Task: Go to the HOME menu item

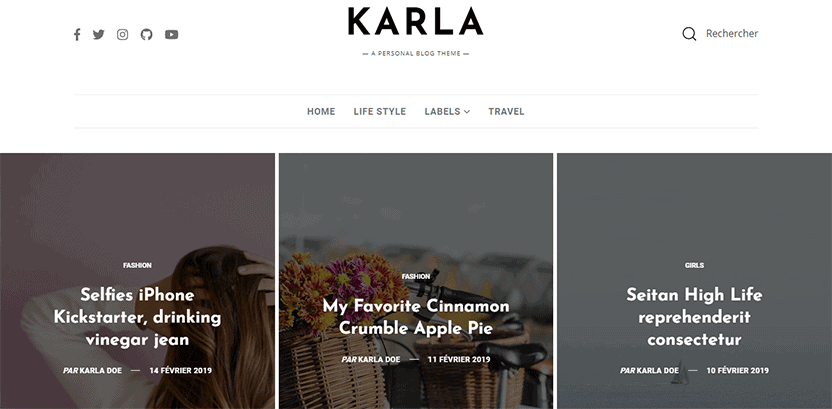Action: 321,111
